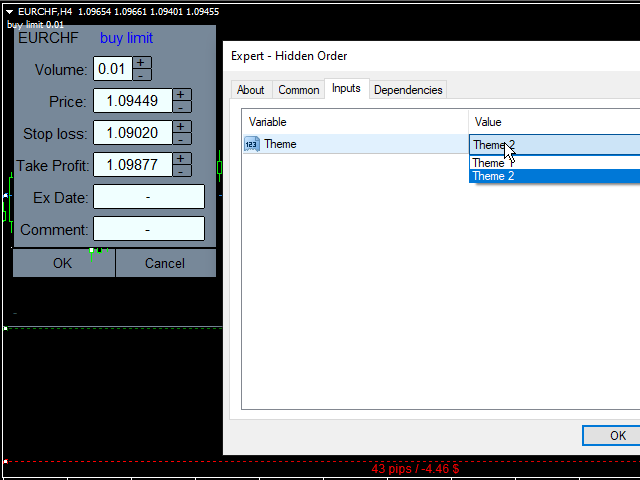
Task: Choose Theme 1 from dropdown list
Action: [555, 162]
